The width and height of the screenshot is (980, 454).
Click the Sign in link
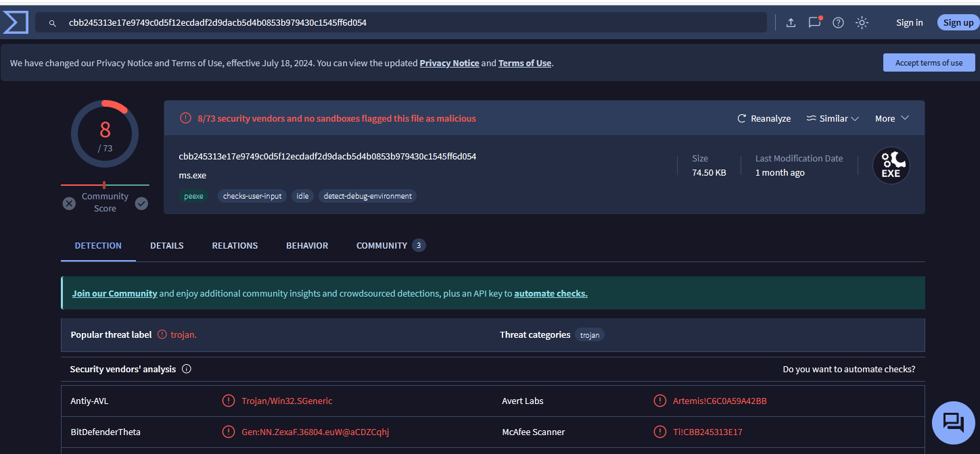click(x=910, y=22)
